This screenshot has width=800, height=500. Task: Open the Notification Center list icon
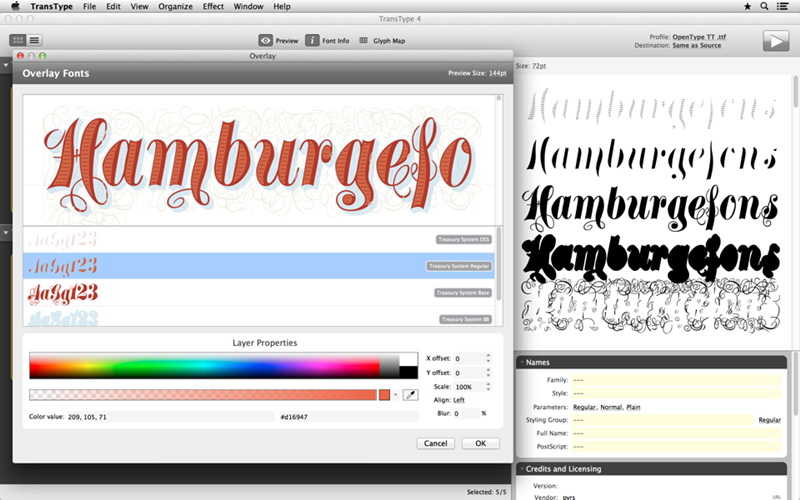(x=782, y=6)
